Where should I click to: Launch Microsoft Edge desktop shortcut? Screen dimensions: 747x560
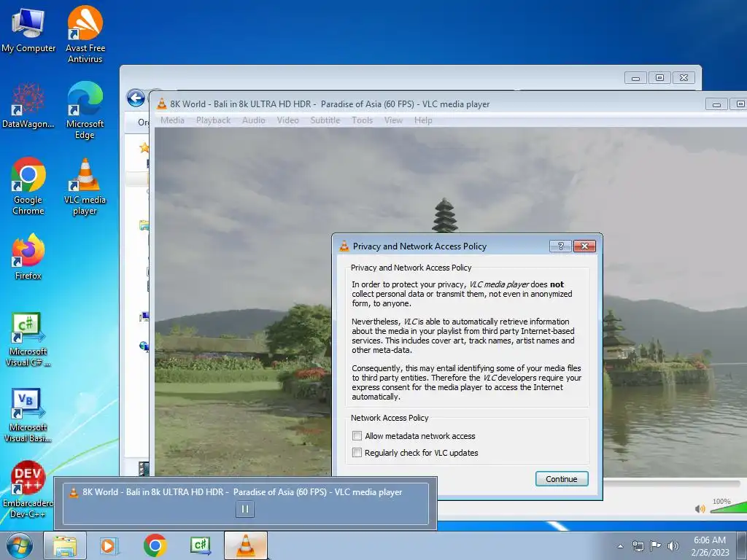[85, 111]
